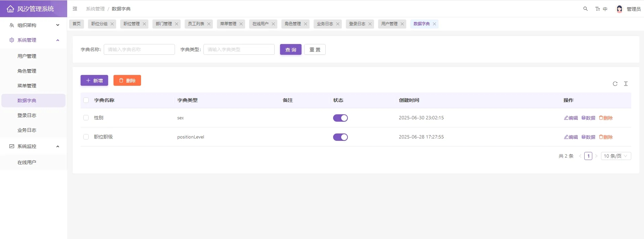Viewport: 644px width, 239px height.
Task: Switch language using the 中 icon
Action: [605, 9]
